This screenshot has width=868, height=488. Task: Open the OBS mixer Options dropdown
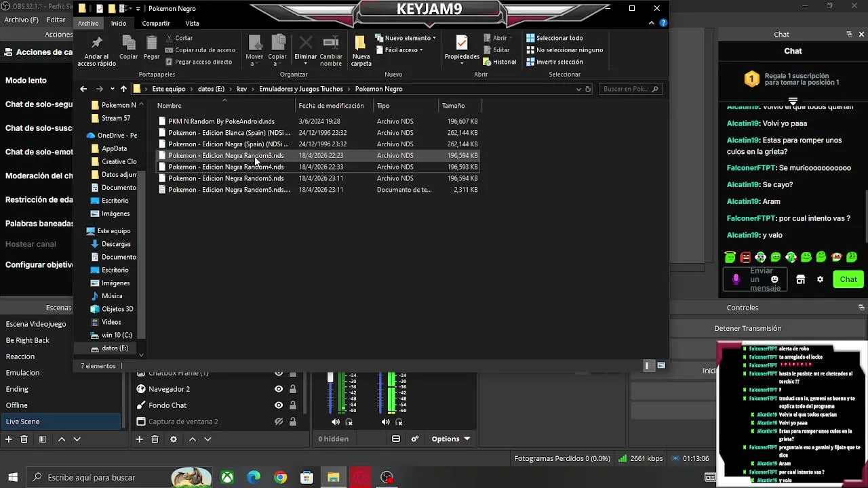coord(451,439)
